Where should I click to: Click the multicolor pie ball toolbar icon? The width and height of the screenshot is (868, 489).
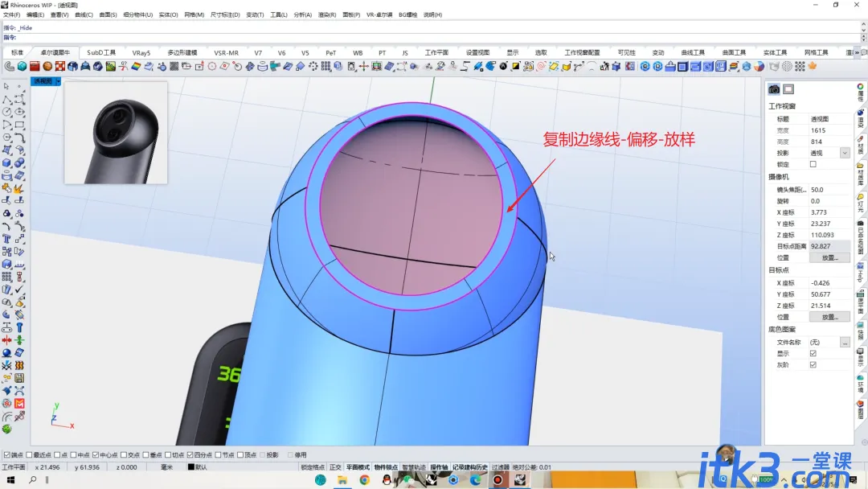(x=759, y=67)
